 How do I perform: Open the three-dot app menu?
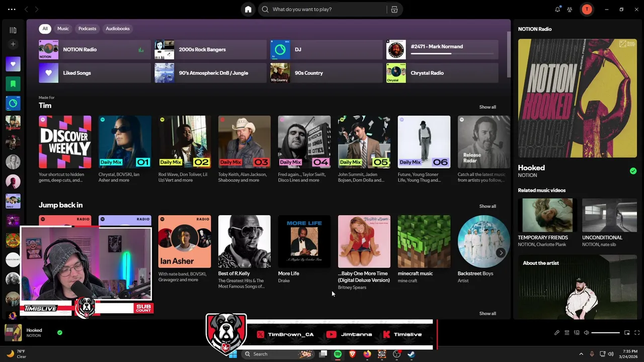[12, 9]
